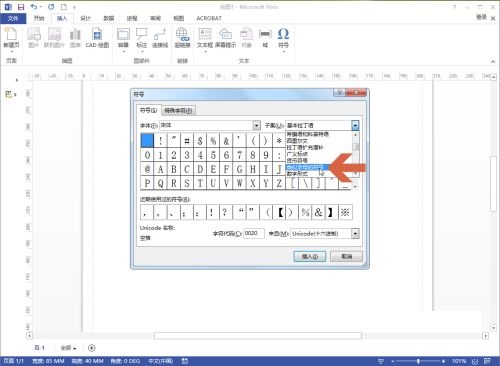Click the Redo icon in quick access toolbar
This screenshot has height=366, width=500.
[x=51, y=7]
